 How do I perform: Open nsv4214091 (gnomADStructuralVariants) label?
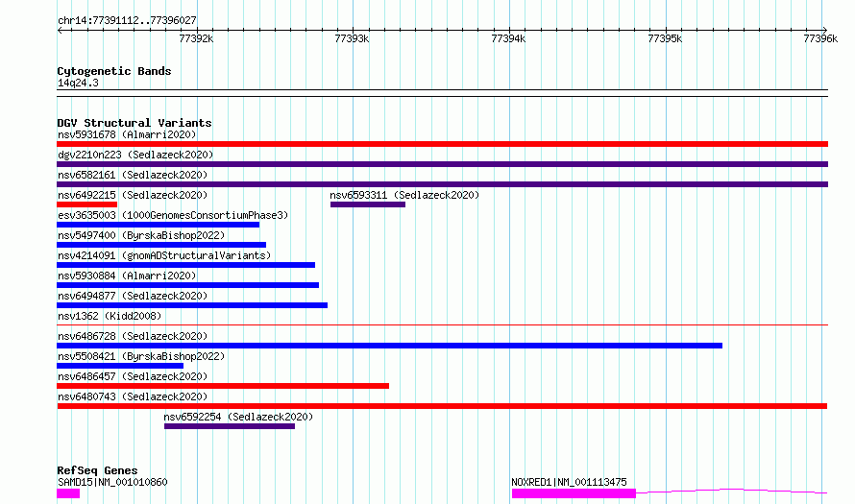pos(164,255)
